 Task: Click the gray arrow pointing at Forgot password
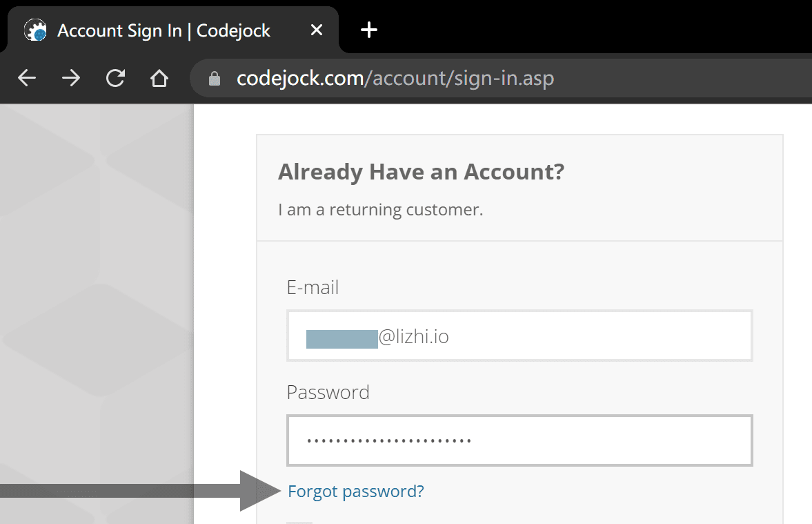[x=140, y=491]
